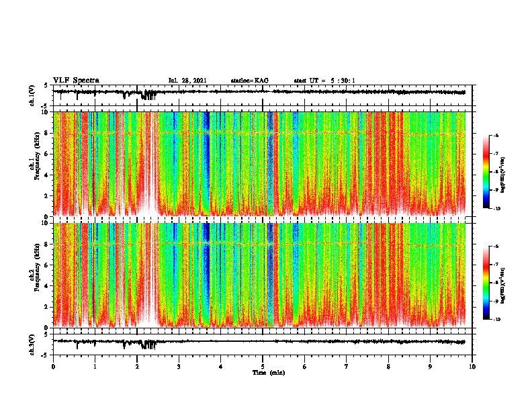Select the "ch.3(V)" waveform axis label
Viewport: 532px width, 411px height.
[32, 345]
